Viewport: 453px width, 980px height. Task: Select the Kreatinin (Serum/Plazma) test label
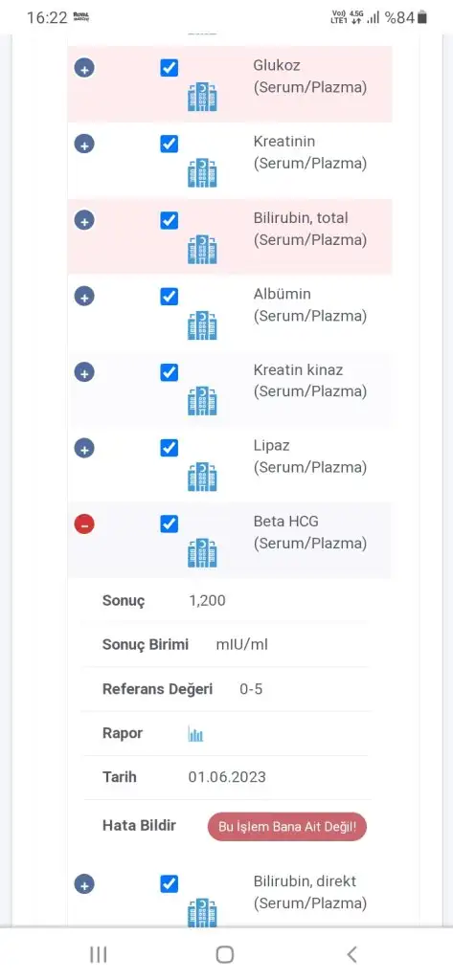[x=309, y=152]
